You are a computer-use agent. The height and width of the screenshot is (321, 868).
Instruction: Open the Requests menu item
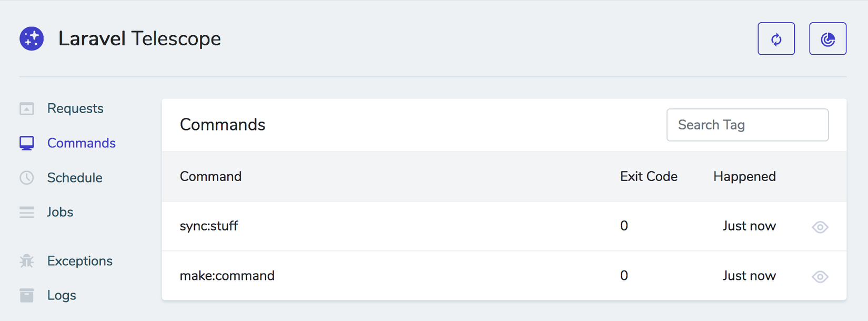click(75, 108)
